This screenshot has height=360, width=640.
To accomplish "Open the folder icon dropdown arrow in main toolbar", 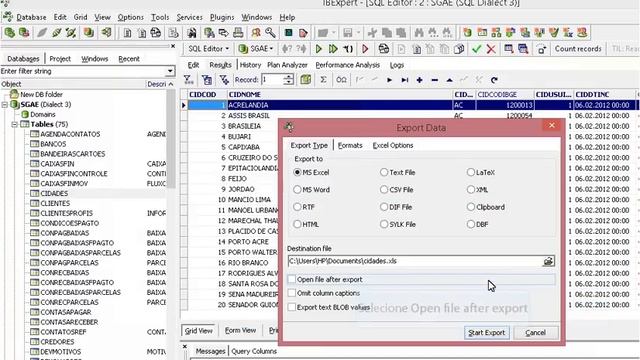I will pos(333,33).
